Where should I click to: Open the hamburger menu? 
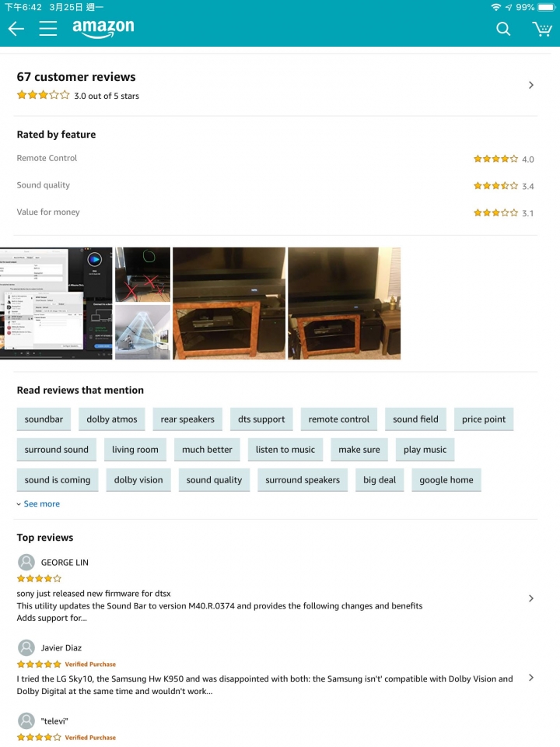48,29
